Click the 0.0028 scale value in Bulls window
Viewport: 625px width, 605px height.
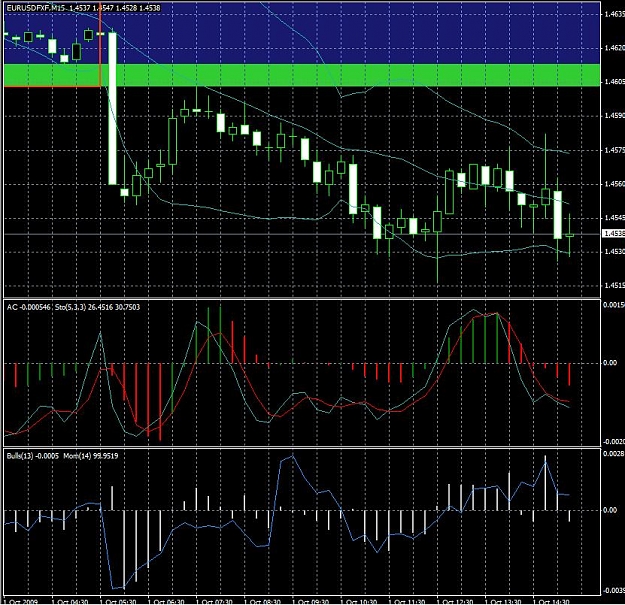614,454
